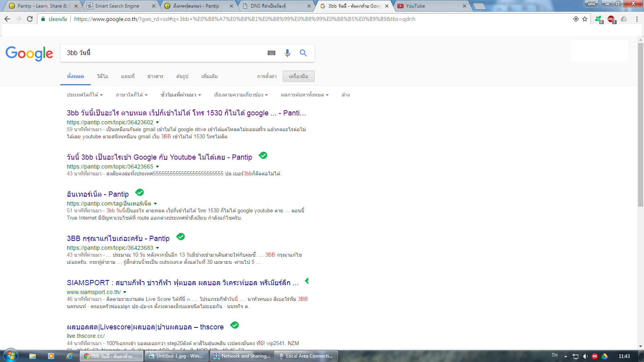Click the Google logo
The height and width of the screenshot is (362, 644).
point(29,53)
